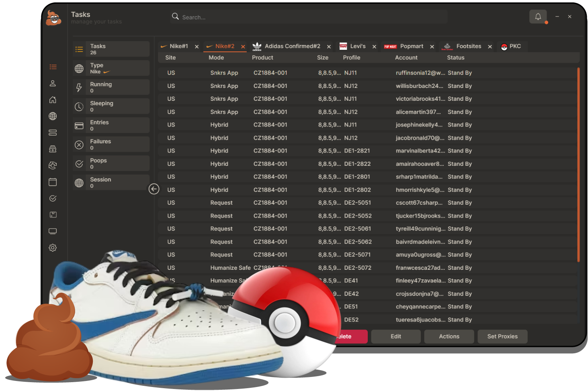Collapse panel with left arrow circle

pyautogui.click(x=154, y=189)
